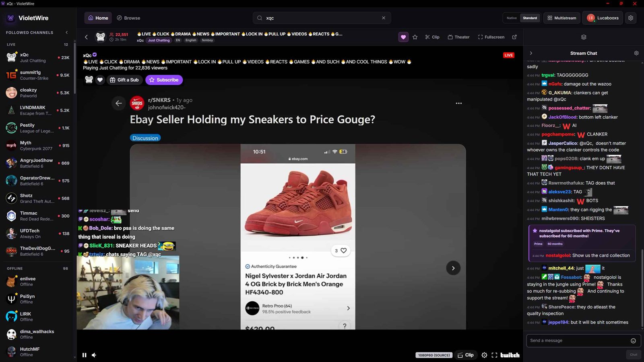Screen dimensions: 644x362
Task: Click the JasperCalico username in chat
Action: click(563, 143)
